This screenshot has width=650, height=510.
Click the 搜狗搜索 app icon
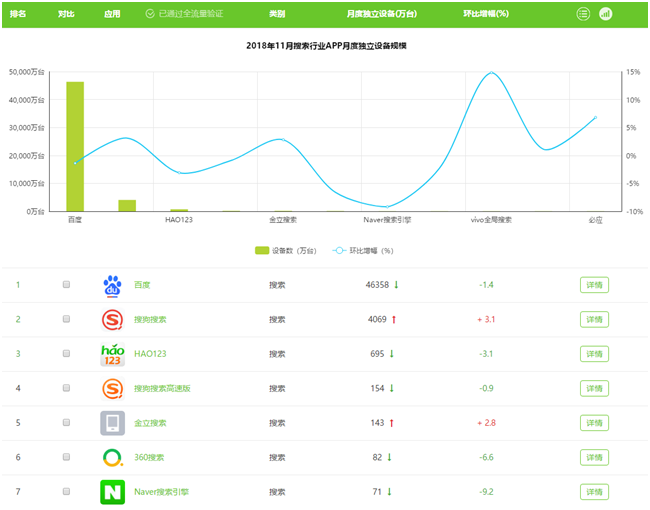click(x=112, y=319)
